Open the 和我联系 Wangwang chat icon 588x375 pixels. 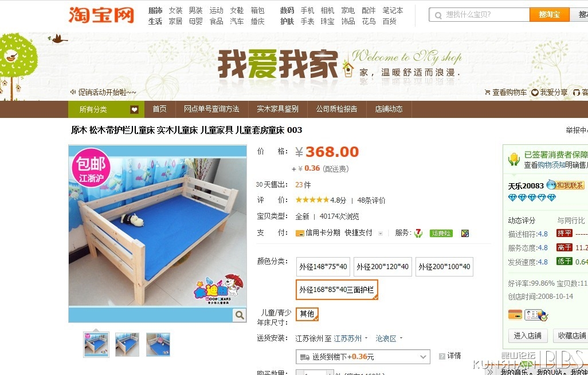pos(565,185)
